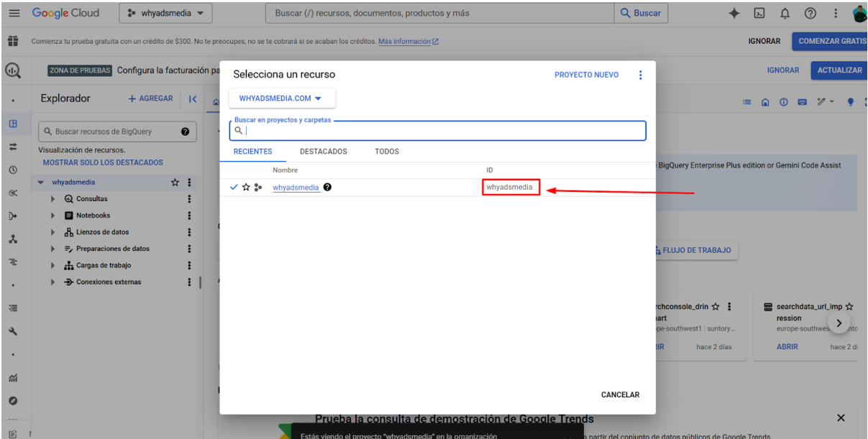Viewport: 868px width, 439px height.
Task: Open the whyadsmedia project picker
Action: click(x=165, y=13)
